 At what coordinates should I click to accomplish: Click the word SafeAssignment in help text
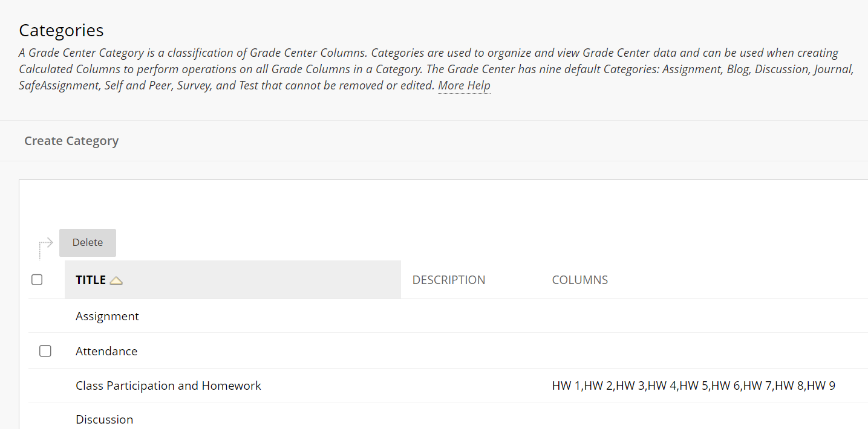(59, 85)
